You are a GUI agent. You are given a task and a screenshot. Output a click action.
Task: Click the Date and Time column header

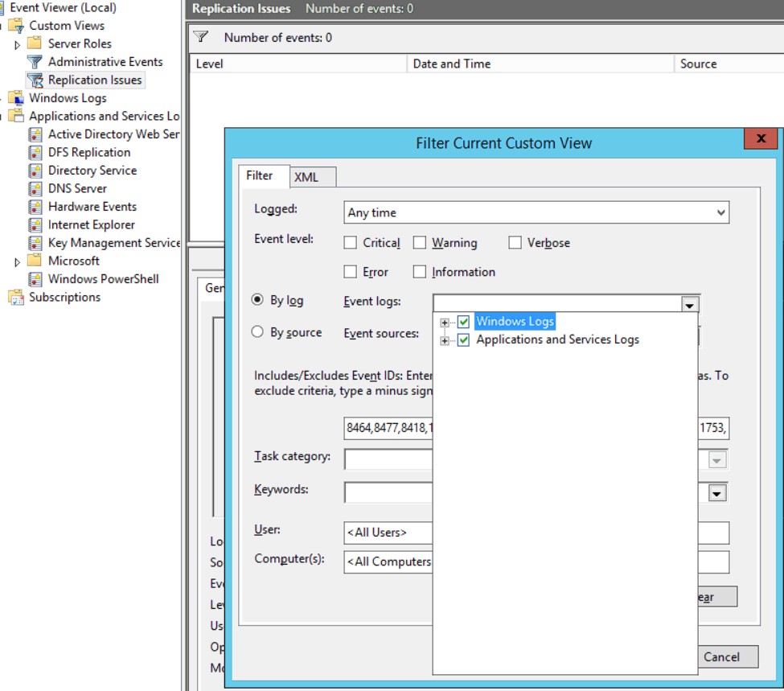click(x=541, y=64)
